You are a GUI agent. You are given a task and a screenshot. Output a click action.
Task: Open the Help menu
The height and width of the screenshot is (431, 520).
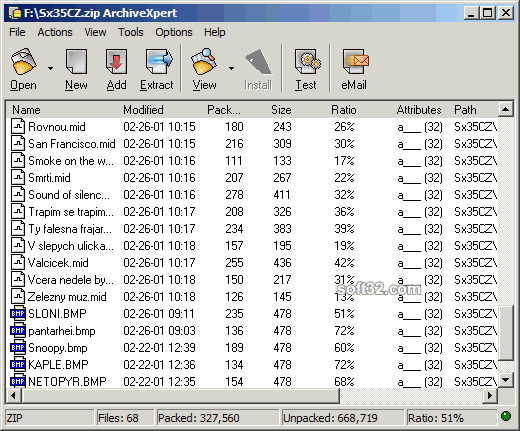[215, 32]
